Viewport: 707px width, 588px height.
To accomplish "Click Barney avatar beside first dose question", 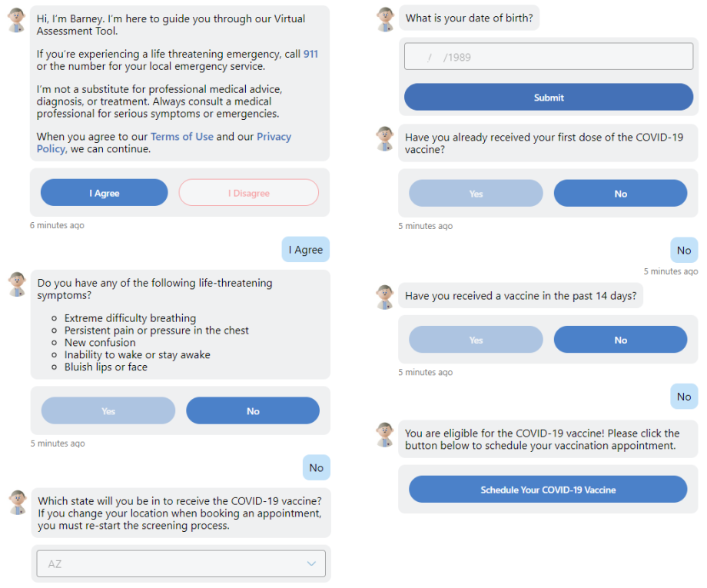I will point(385,139).
